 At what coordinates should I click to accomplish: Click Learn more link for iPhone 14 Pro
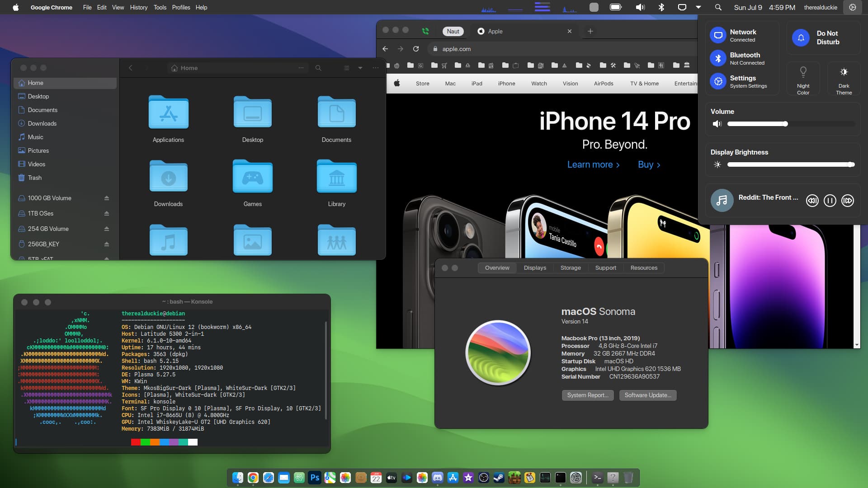593,164
